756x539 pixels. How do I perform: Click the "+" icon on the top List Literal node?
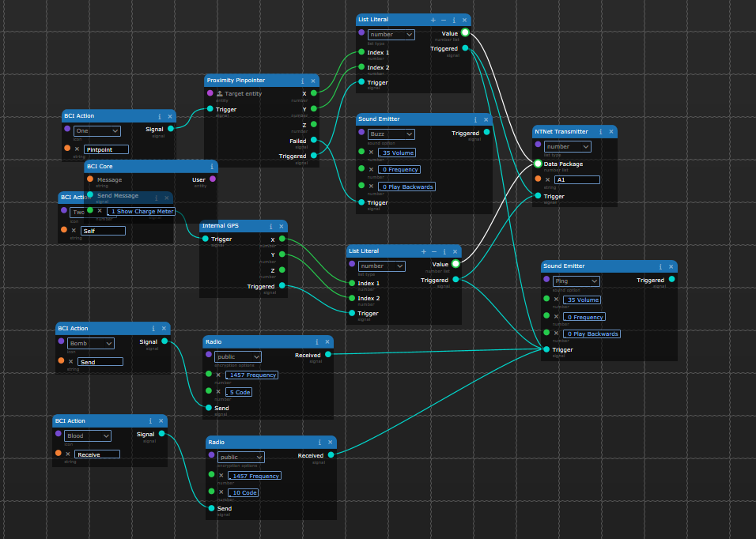pyautogui.click(x=433, y=19)
